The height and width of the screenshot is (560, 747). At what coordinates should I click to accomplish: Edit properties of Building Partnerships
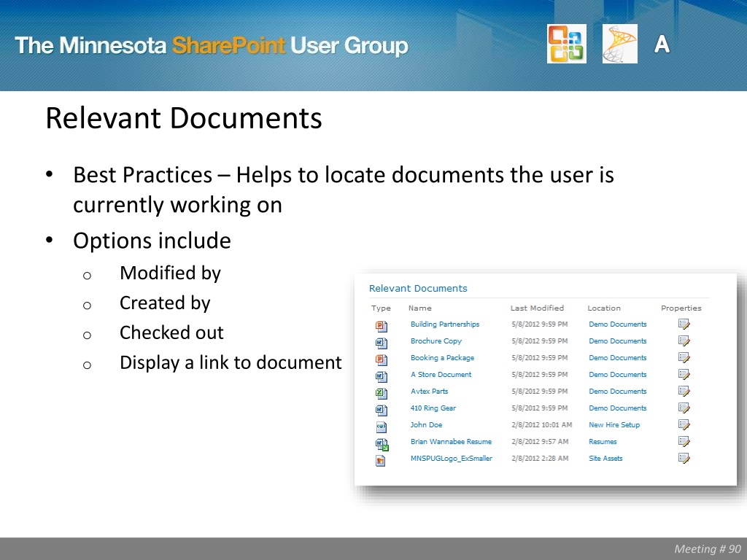[684, 324]
